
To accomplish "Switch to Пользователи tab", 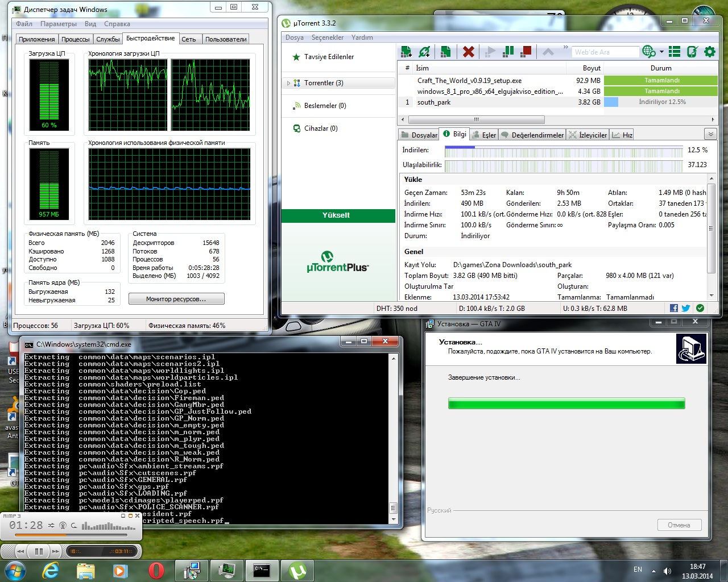I will (x=226, y=39).
